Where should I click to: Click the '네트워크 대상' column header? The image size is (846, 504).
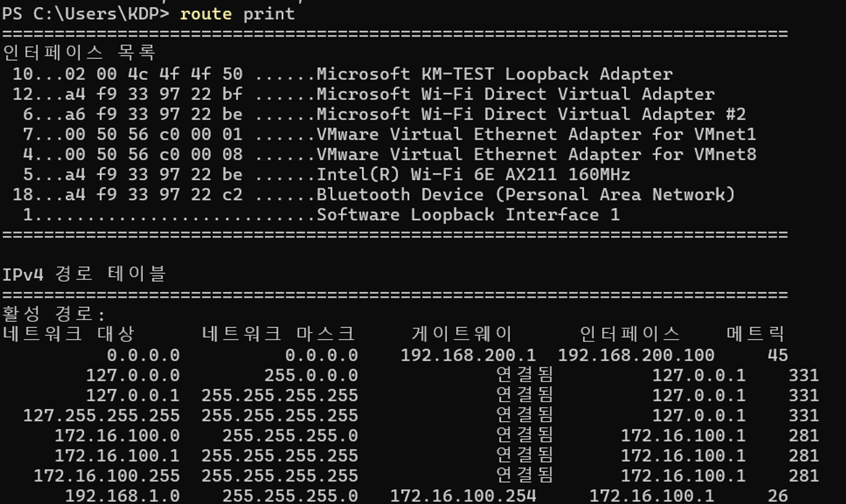(x=68, y=334)
